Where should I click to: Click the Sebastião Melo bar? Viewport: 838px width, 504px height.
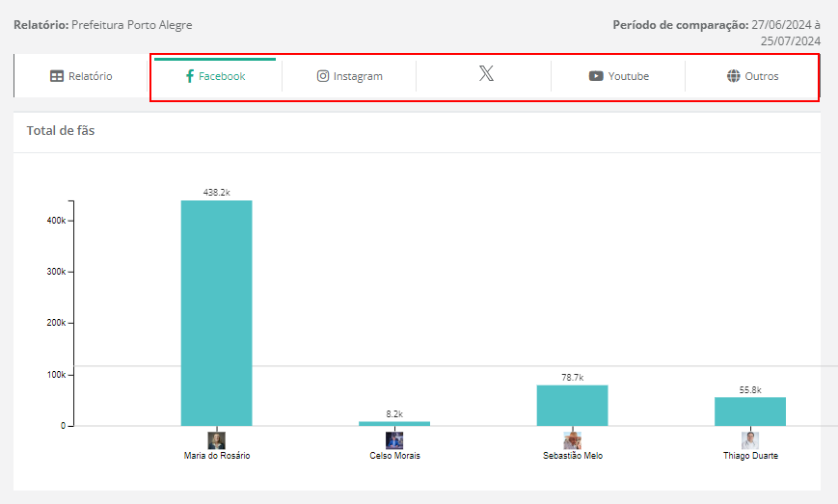pos(573,406)
